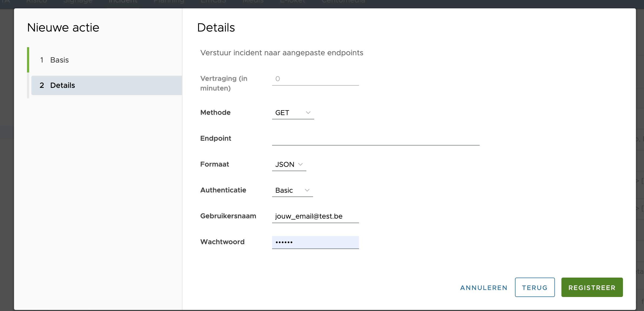Click the green Registreer button
The width and height of the screenshot is (644, 311).
[x=592, y=287]
